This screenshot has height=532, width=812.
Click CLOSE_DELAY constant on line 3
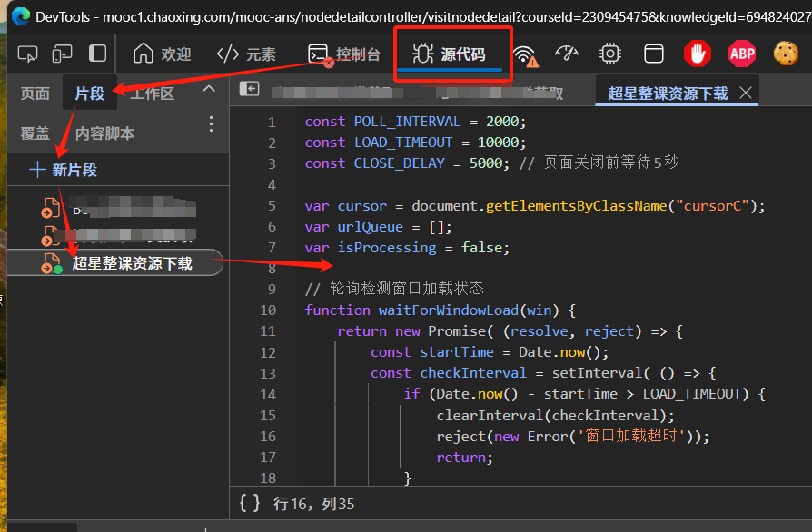pos(400,163)
